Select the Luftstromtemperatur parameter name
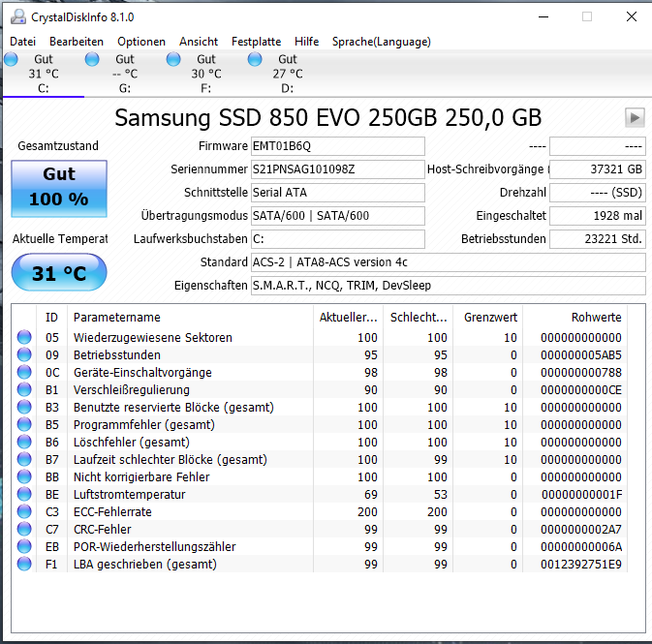The height and width of the screenshot is (644, 652). tap(129, 494)
